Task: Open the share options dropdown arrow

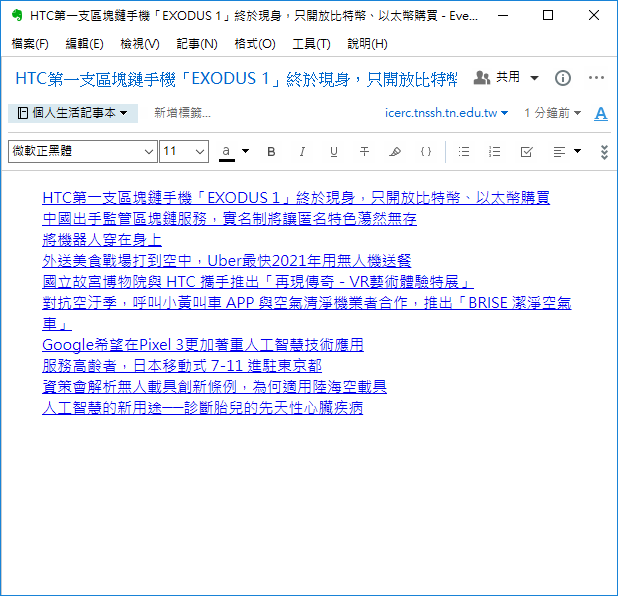Action: pos(534,78)
